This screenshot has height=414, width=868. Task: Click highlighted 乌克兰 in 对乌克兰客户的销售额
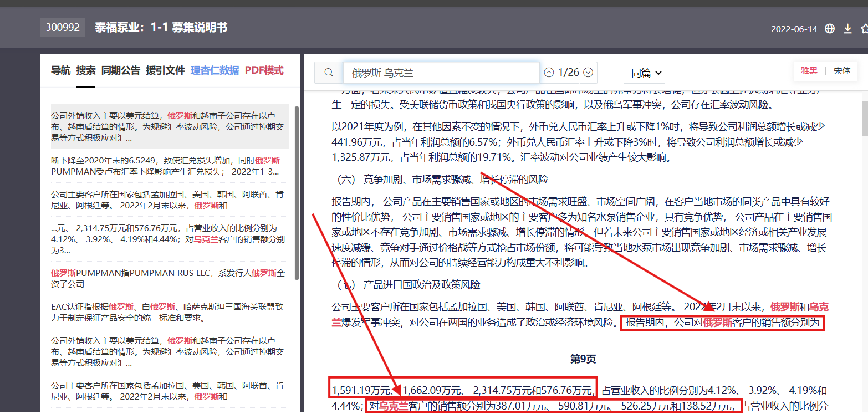click(394, 406)
